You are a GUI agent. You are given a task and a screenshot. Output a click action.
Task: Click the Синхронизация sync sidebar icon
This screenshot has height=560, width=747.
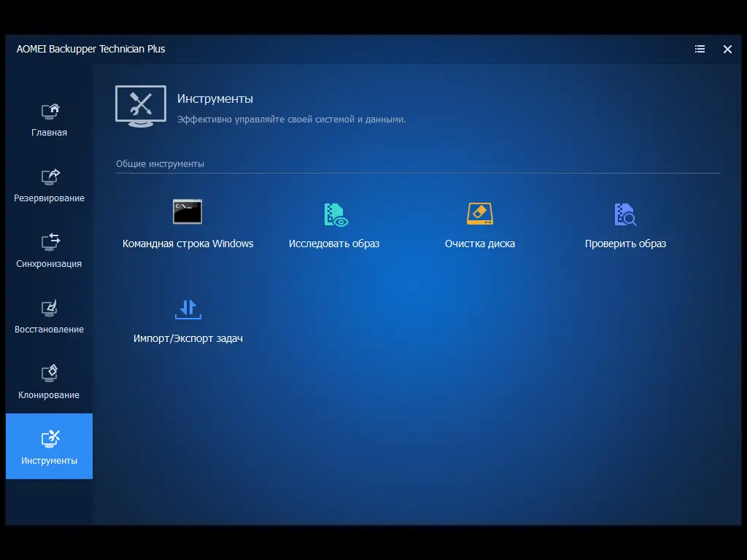(48, 242)
